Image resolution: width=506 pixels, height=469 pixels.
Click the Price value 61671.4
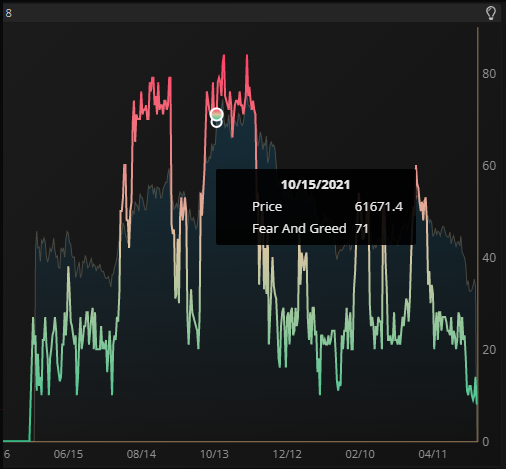[379, 207]
